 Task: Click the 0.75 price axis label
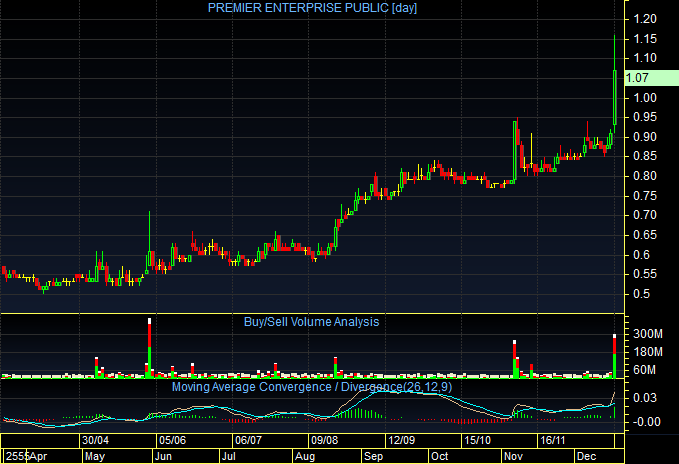(645, 196)
